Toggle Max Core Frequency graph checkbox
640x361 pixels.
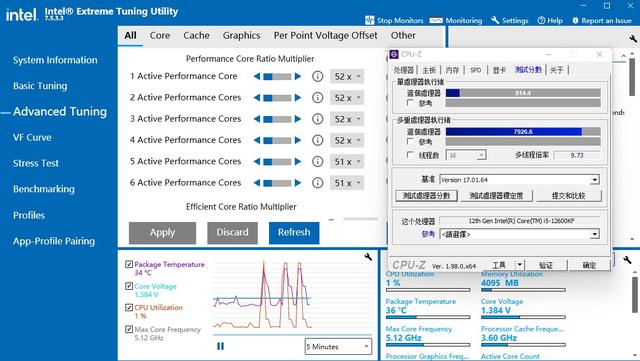129,329
